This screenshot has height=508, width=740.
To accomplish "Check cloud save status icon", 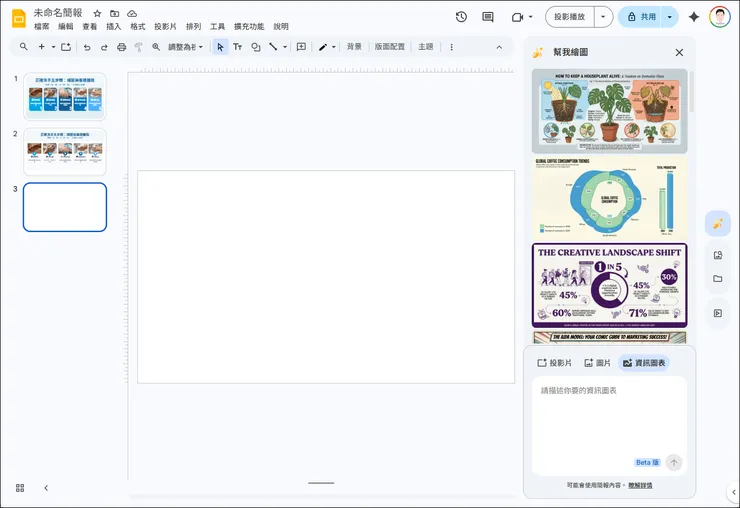I will pyautogui.click(x=132, y=14).
